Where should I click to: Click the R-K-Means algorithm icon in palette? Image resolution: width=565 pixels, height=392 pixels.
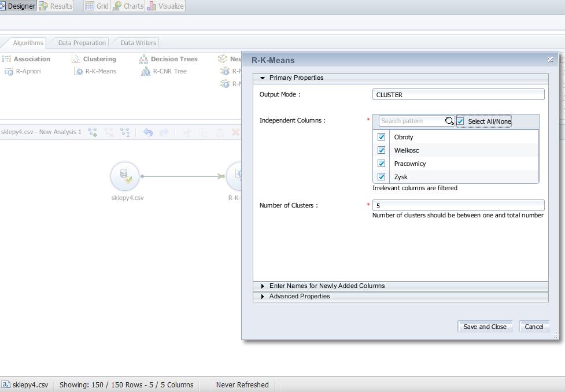pos(78,71)
